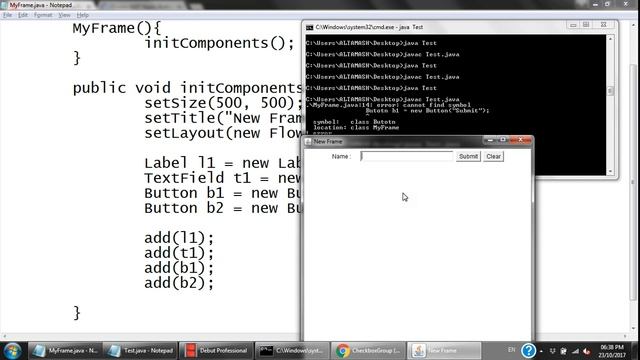Click the 'add(l1);' line in Notepad

[x=179, y=238]
